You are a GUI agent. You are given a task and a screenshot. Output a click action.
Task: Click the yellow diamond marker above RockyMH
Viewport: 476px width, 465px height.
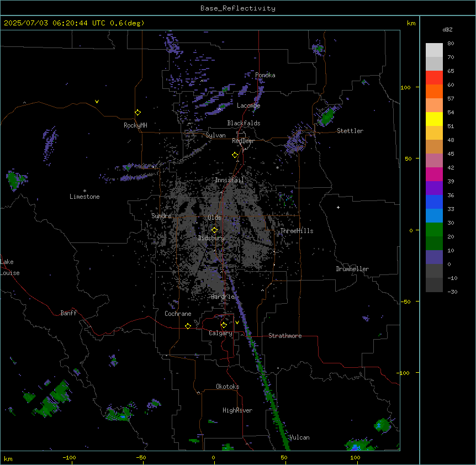[137, 113]
